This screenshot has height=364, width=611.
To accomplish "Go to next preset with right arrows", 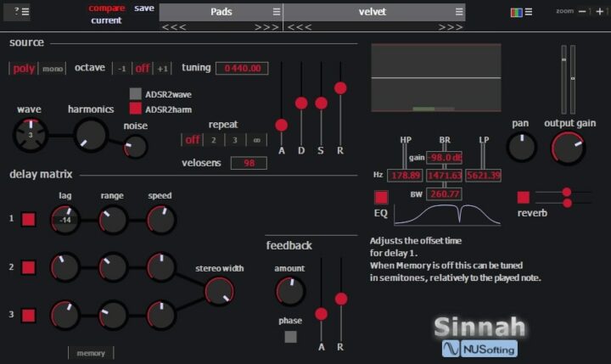I will click(x=452, y=27).
